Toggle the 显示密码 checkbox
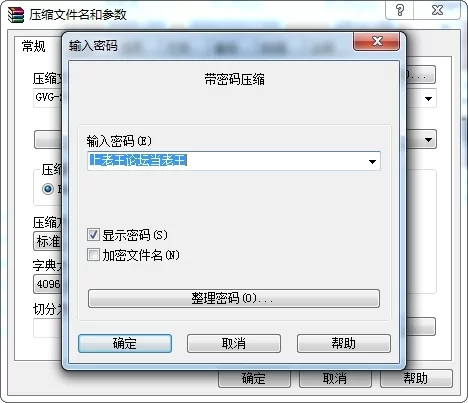 93,235
